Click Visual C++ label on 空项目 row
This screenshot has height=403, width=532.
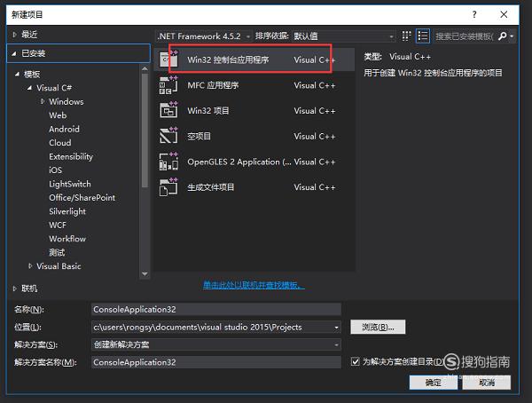click(315, 137)
